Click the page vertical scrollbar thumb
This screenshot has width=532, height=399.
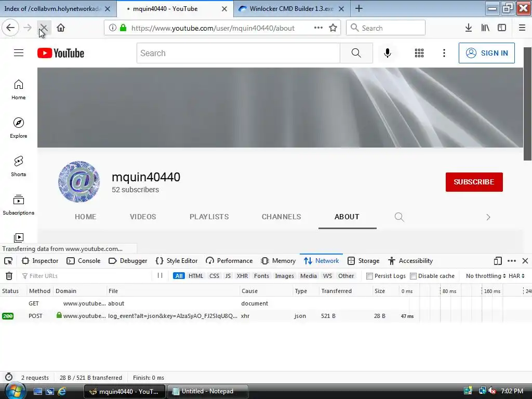coord(527,104)
